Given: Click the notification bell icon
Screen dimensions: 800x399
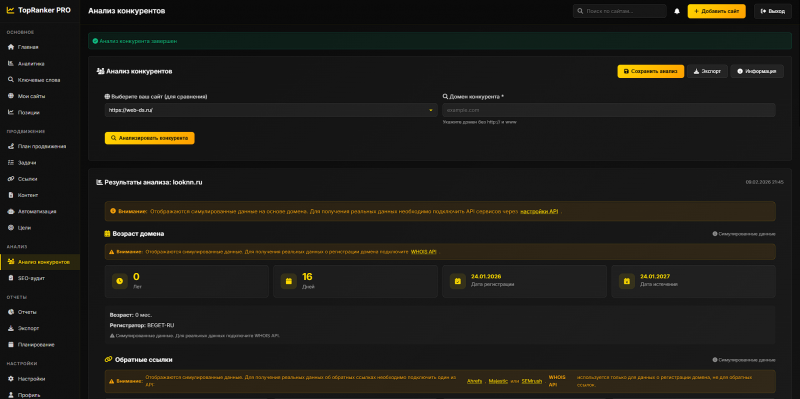Looking at the screenshot, I should pyautogui.click(x=677, y=11).
